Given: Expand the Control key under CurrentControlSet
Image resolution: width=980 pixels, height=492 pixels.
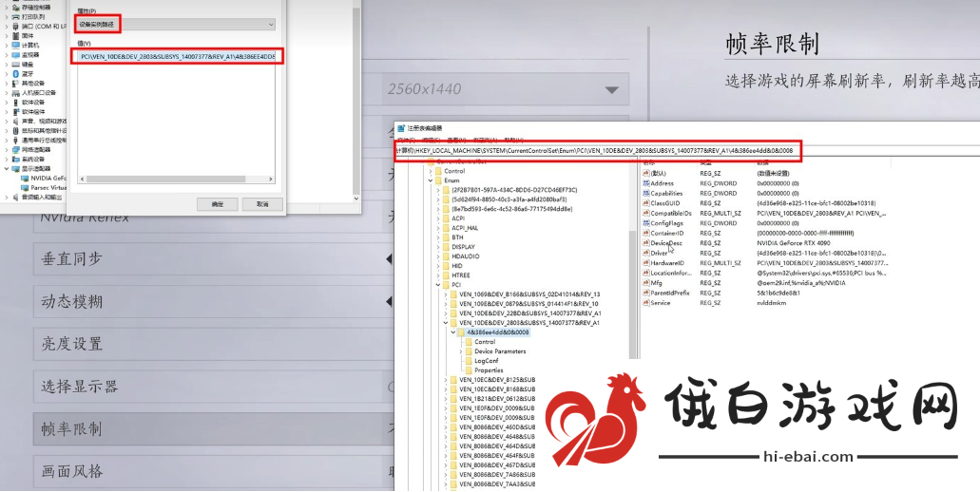Looking at the screenshot, I should pos(430,171).
